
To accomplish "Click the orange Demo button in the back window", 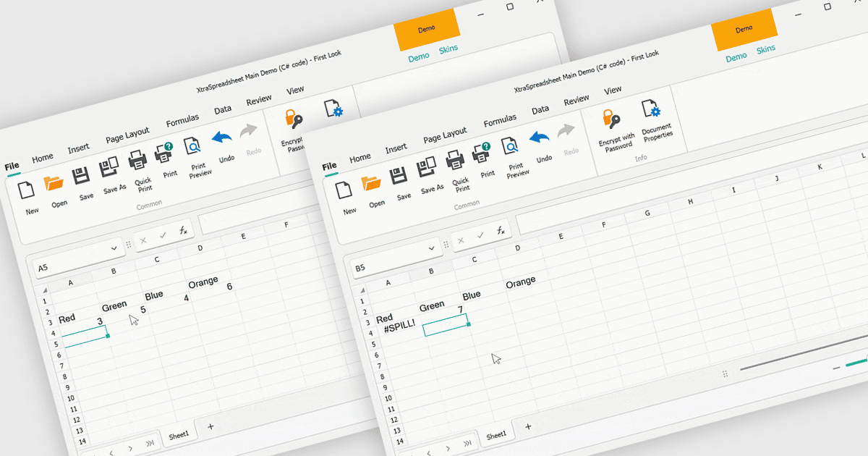I will pos(426,29).
